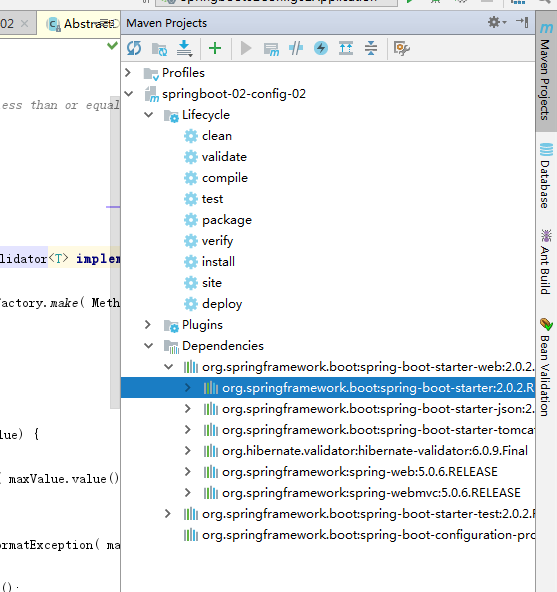Expand the Profiles node
The width and height of the screenshot is (557, 592).
click(x=128, y=72)
